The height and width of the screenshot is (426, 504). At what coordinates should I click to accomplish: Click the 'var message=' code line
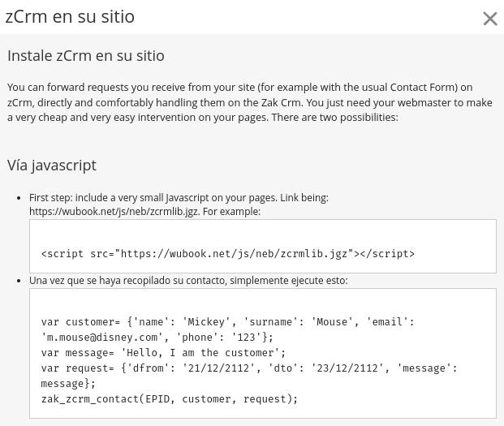point(163,353)
